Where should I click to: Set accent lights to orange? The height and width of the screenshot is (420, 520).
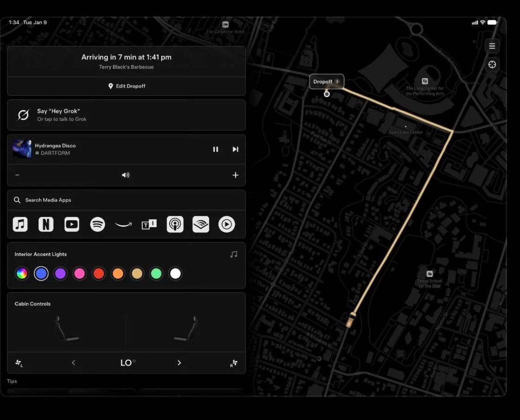[x=118, y=273]
